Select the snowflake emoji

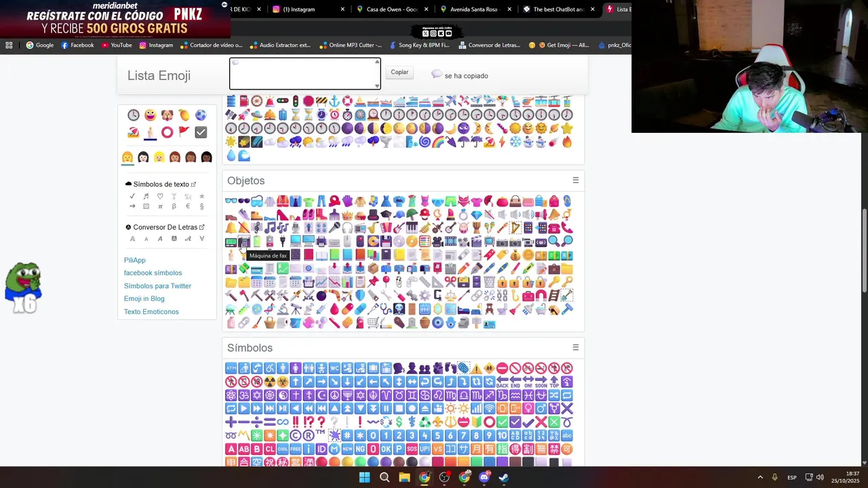click(516, 142)
